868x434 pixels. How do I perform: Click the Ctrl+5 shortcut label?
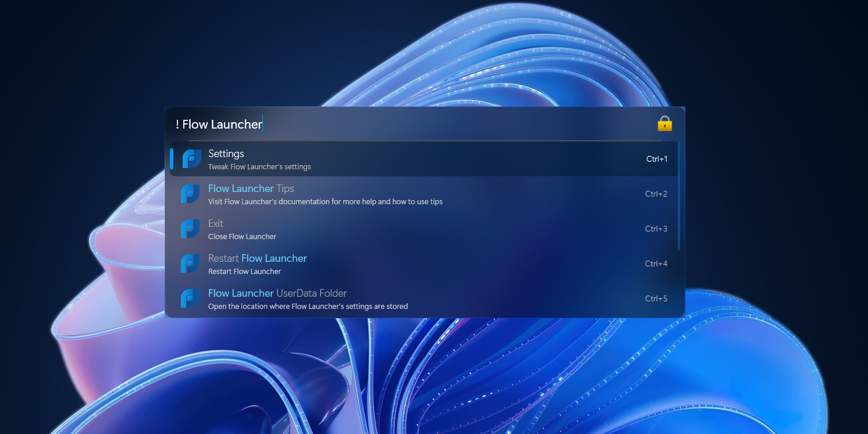click(656, 298)
